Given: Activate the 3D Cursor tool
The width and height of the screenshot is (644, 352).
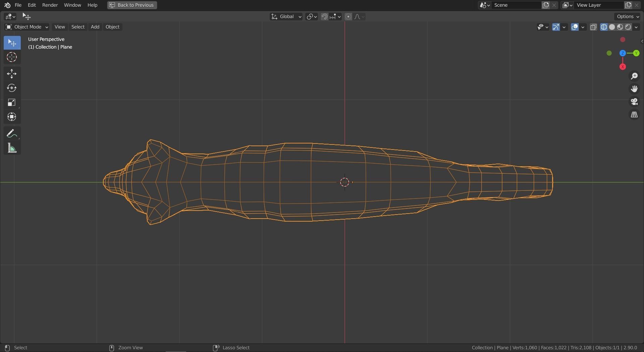Looking at the screenshot, I should pos(12,57).
